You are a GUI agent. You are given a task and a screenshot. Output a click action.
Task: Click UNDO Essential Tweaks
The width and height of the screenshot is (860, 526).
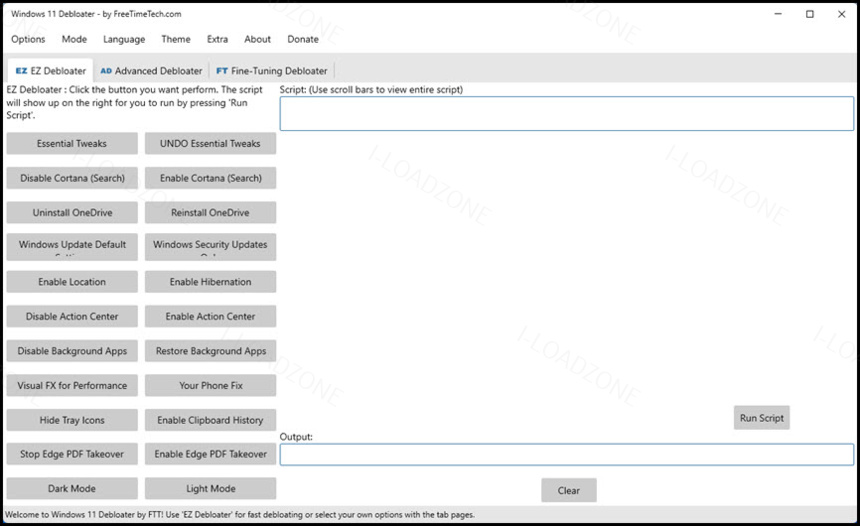[210, 143]
